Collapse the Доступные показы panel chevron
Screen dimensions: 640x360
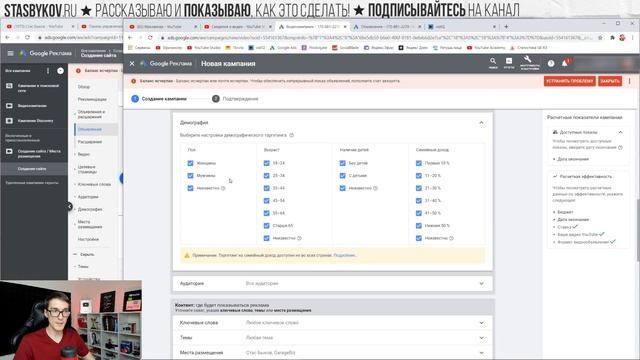(620, 132)
